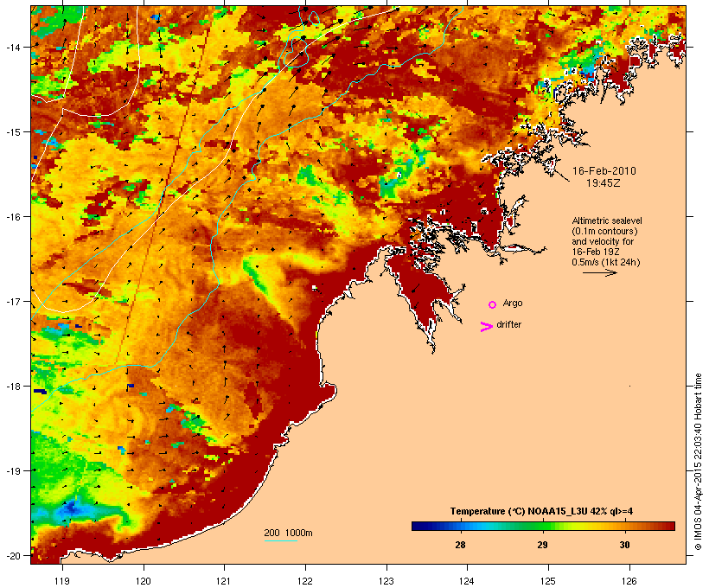Click the IMOS Hobart time credit text
Image resolution: width=709 pixels, height=588 pixels.
pos(698,462)
